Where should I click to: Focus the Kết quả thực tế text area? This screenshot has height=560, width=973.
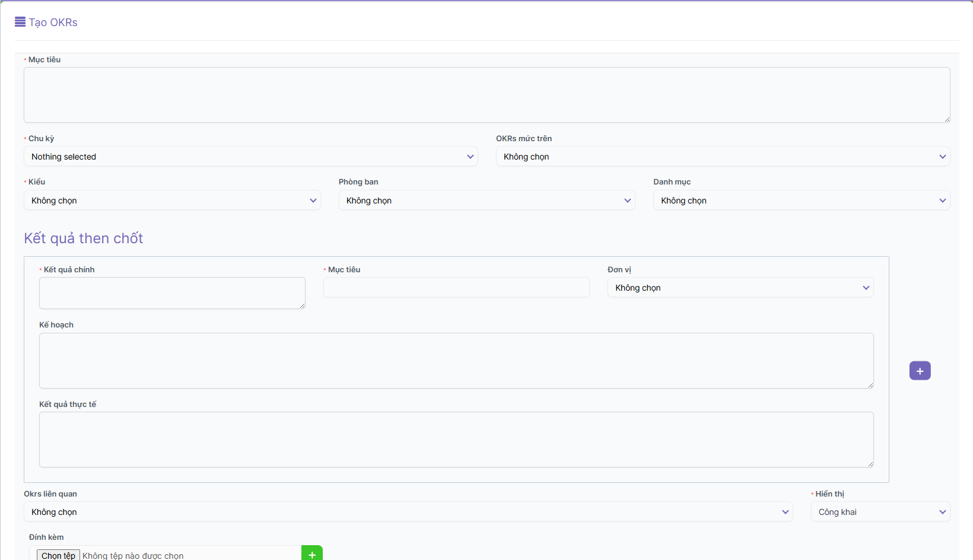click(x=456, y=440)
